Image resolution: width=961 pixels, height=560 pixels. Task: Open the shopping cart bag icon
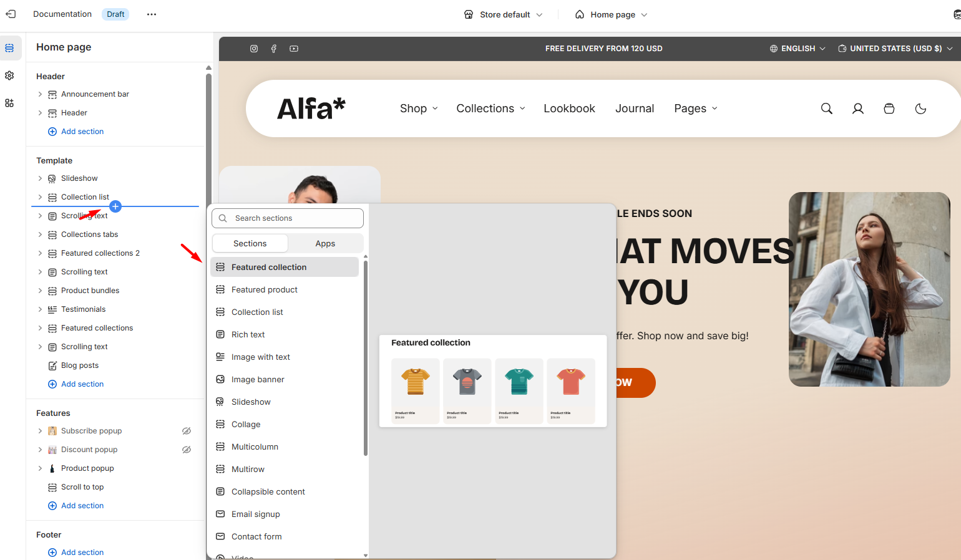point(889,109)
